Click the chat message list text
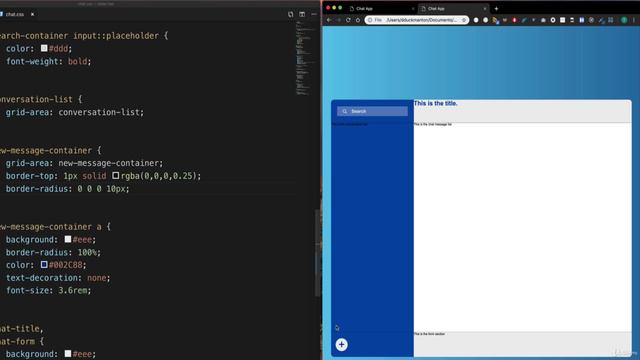640x360 pixels. [x=433, y=124]
